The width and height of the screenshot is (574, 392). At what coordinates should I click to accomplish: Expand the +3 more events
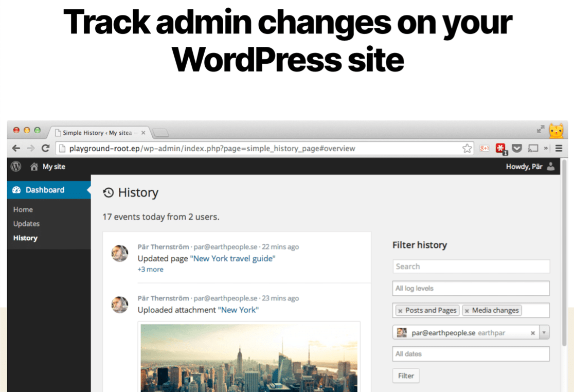pyautogui.click(x=151, y=270)
